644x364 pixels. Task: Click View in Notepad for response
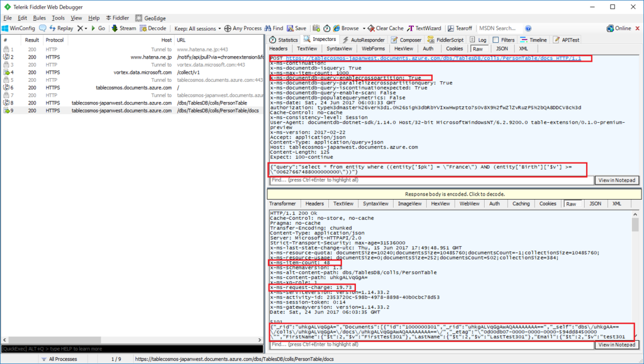616,344
